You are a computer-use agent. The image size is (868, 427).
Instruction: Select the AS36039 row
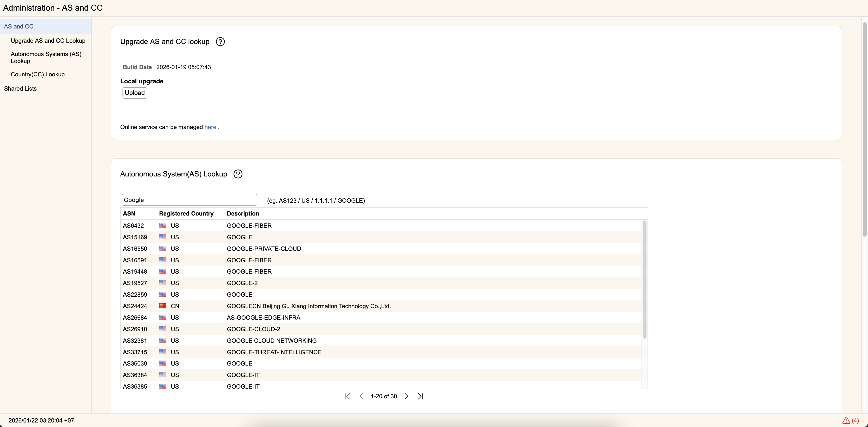381,363
